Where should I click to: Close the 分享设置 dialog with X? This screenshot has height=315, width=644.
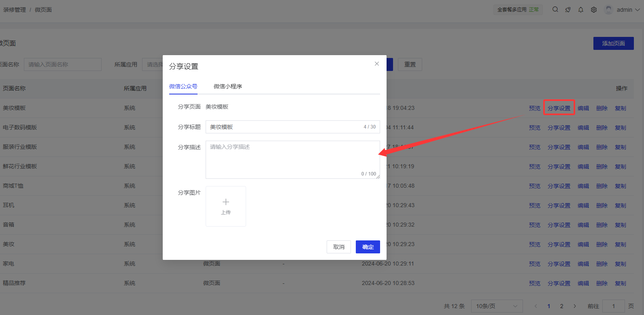377,64
